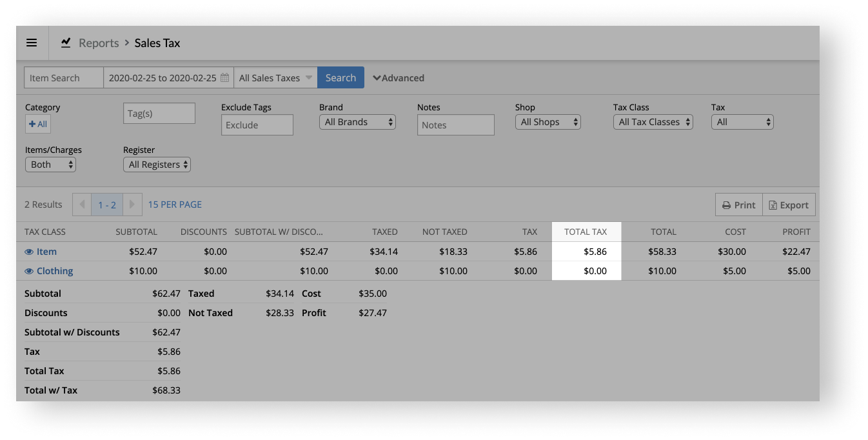This screenshot has width=868, height=440.
Task: Open the All Registers dropdown
Action: (157, 165)
